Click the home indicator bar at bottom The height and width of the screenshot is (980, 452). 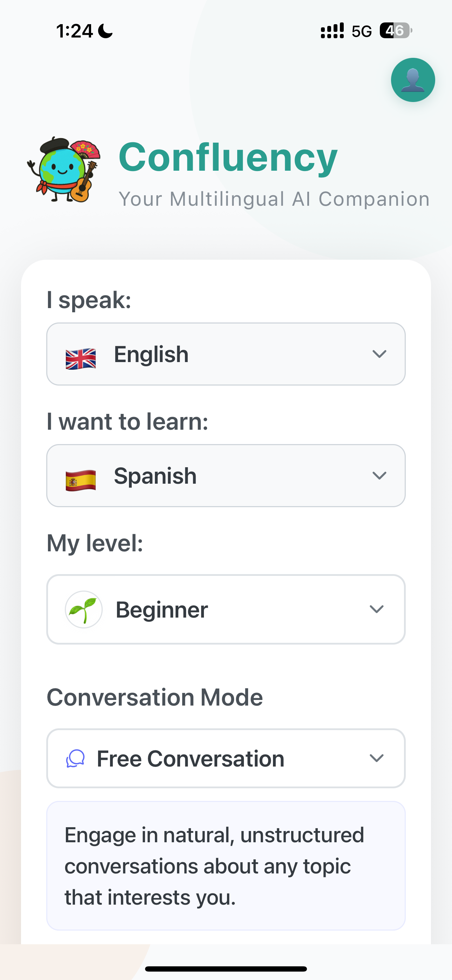tap(226, 968)
